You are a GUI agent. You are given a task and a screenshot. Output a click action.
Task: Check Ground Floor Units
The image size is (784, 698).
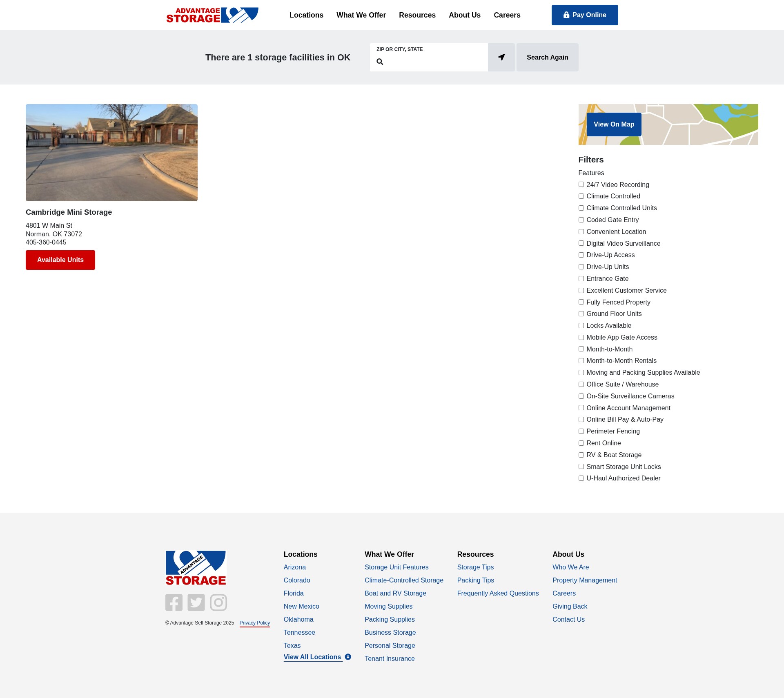tap(581, 314)
